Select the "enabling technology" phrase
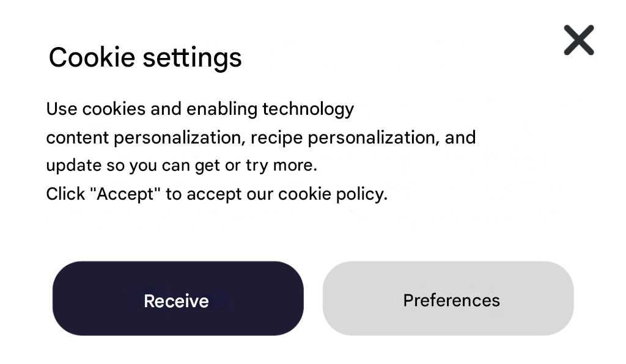626x364 pixels. pos(270,109)
